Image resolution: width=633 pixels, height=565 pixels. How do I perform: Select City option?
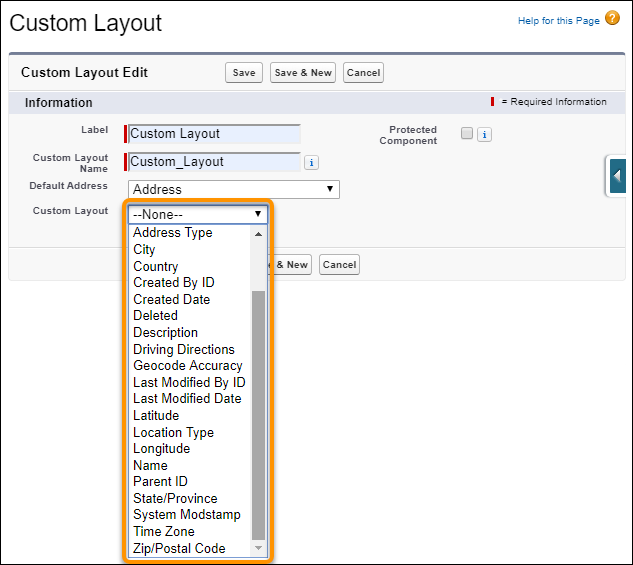click(x=189, y=249)
